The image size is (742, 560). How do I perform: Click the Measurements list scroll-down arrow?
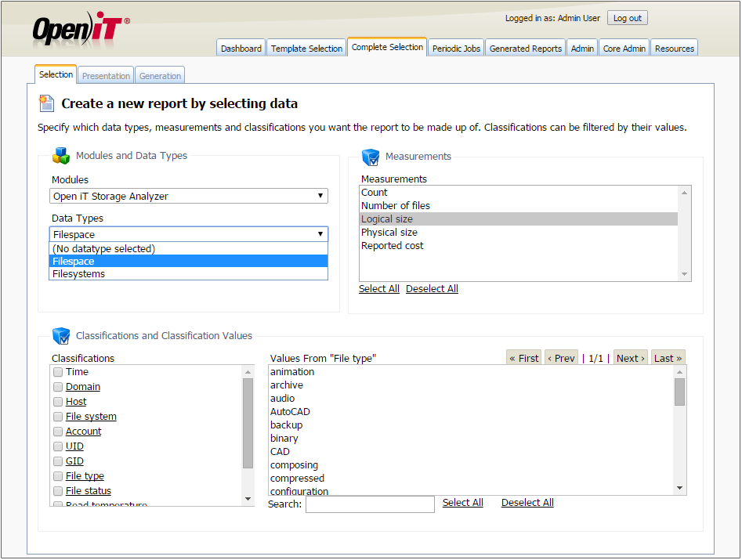pyautogui.click(x=684, y=274)
